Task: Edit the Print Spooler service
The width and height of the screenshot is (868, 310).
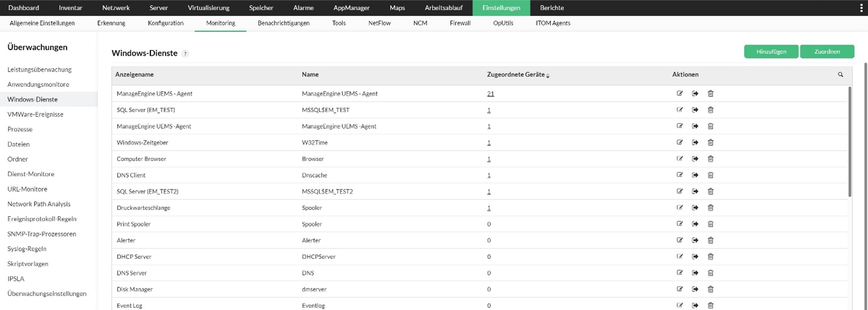Action: (x=680, y=224)
